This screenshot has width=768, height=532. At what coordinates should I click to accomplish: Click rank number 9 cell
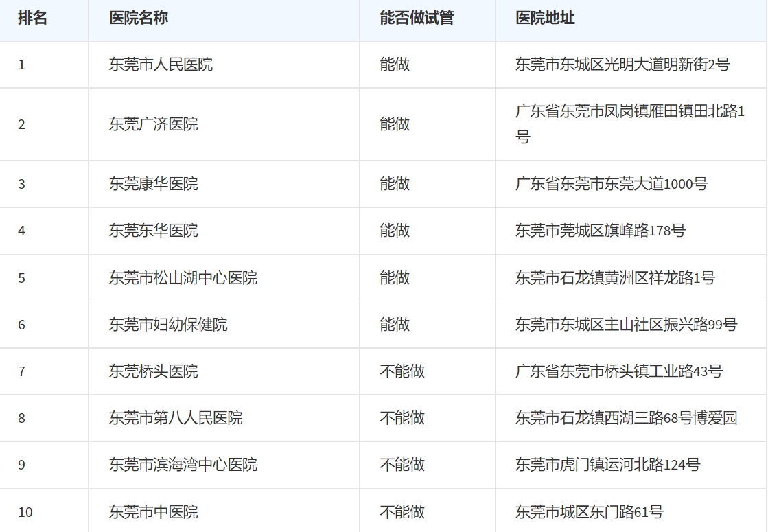(x=21, y=465)
